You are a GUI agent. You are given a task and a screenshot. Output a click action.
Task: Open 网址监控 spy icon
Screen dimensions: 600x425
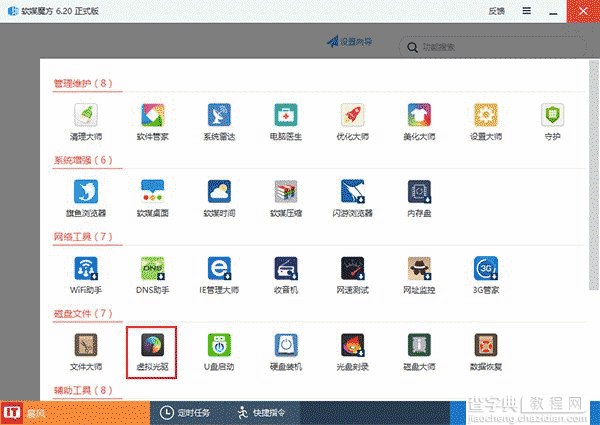419,275
